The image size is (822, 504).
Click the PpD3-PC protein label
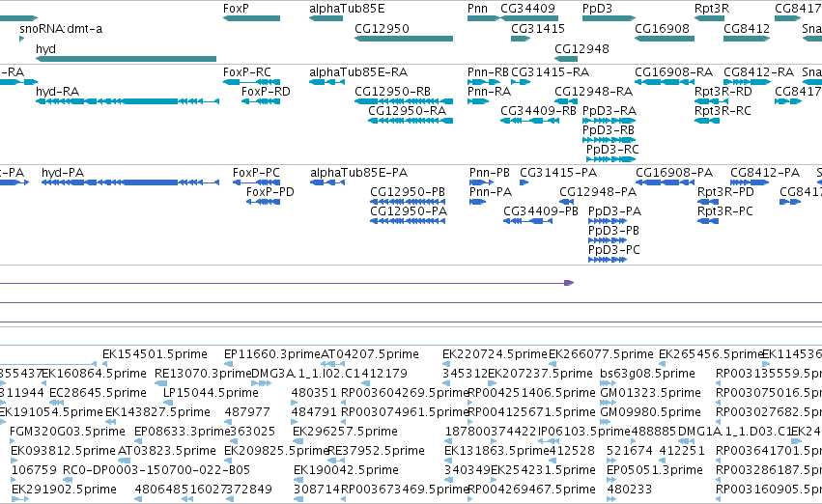(614, 250)
